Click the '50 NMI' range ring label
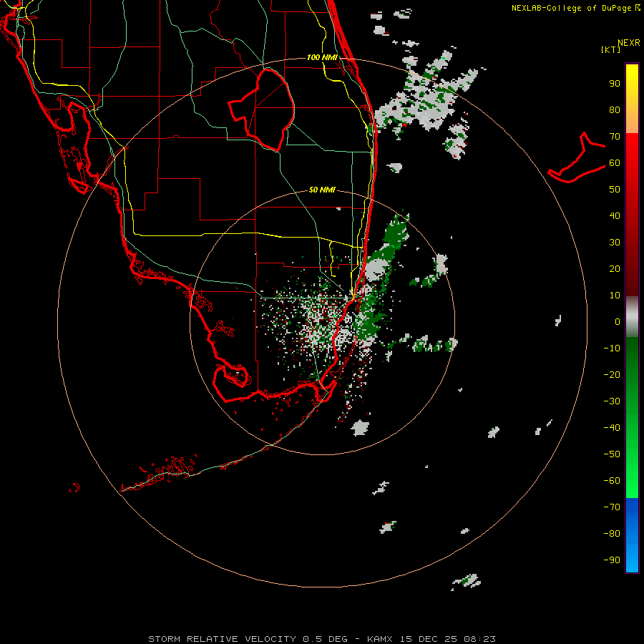Screen dimensions: 644x644 coord(322,190)
